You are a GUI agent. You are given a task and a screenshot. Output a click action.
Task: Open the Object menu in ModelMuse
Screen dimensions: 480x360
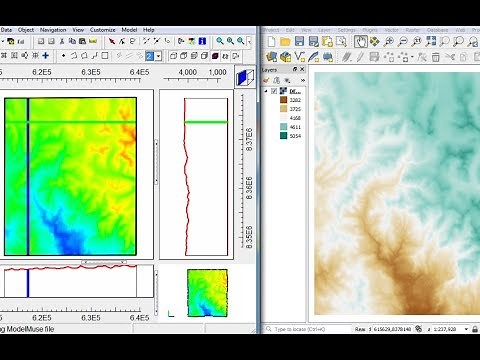tap(26, 30)
